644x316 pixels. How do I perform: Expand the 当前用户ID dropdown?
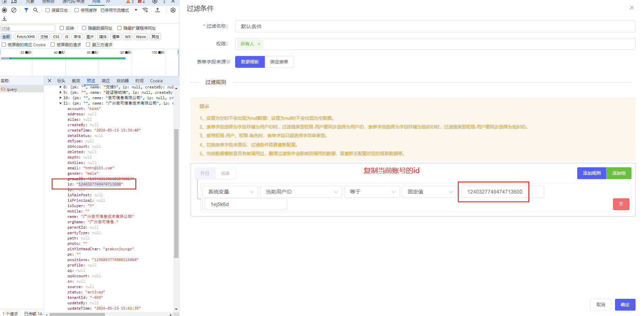301,192
